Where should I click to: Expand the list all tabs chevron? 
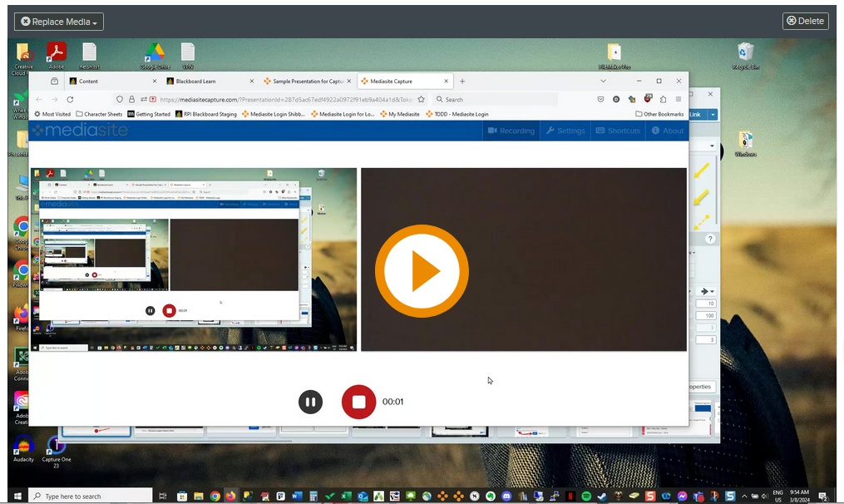point(603,82)
